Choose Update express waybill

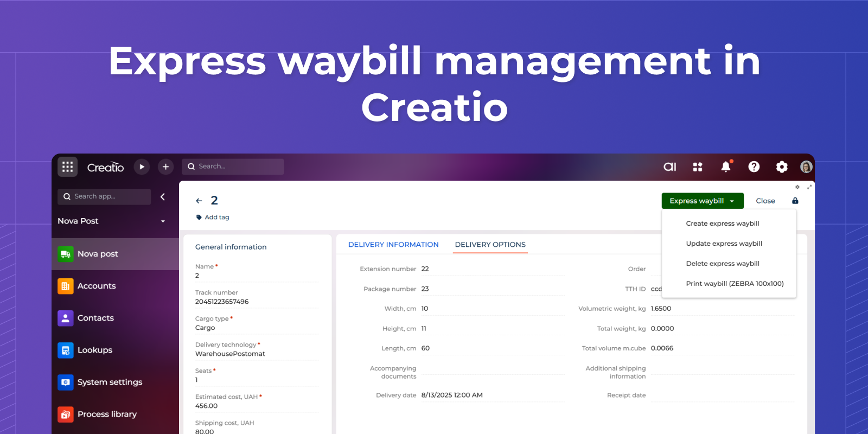click(x=724, y=244)
